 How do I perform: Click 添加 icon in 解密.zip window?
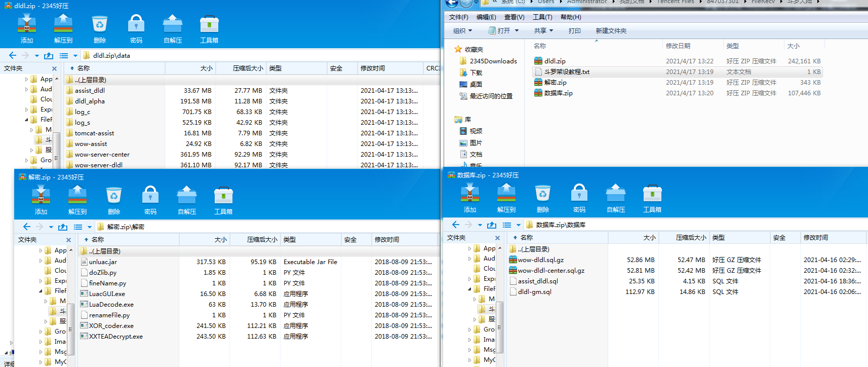coord(41,195)
